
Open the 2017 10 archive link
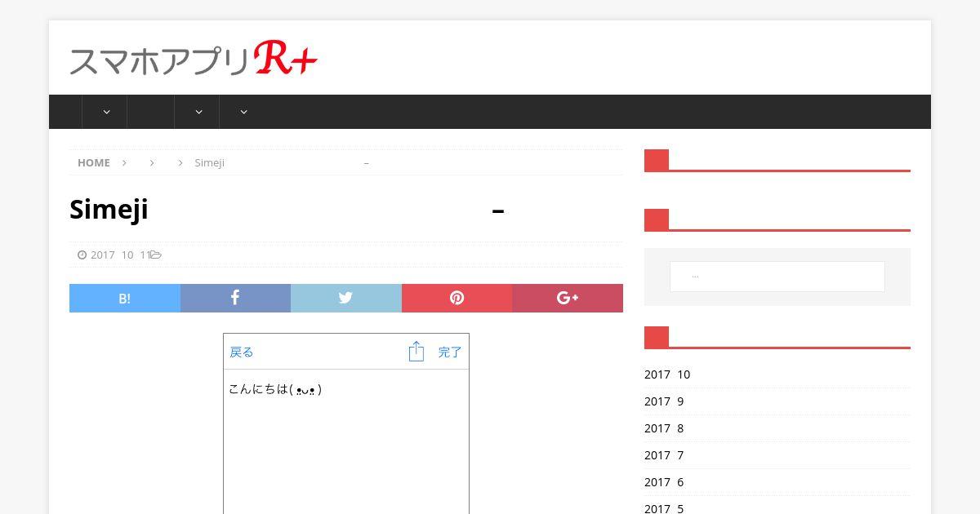coord(667,374)
